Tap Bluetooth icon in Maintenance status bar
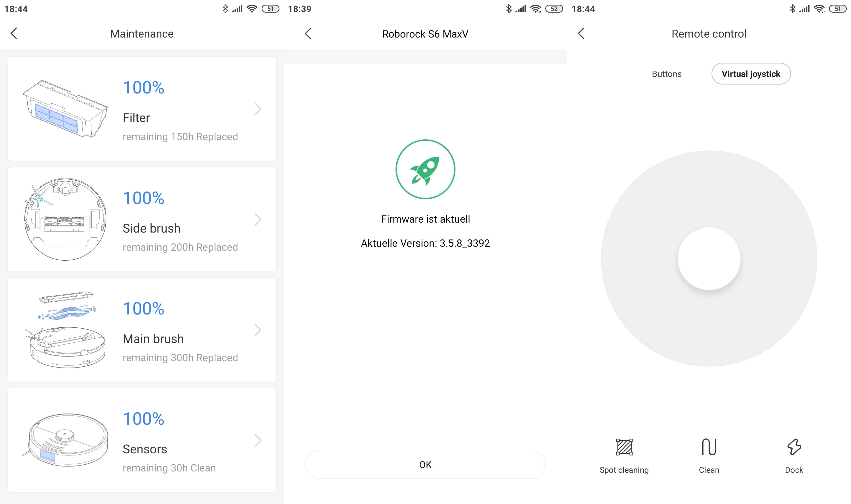Viewport: 851px width, 504px height. point(225,9)
